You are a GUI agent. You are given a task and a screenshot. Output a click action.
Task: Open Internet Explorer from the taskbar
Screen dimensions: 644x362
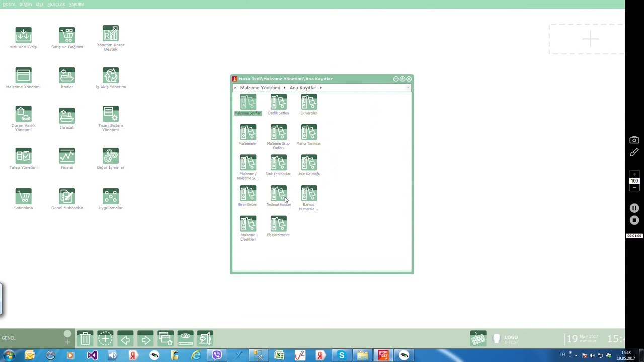pyautogui.click(x=196, y=356)
